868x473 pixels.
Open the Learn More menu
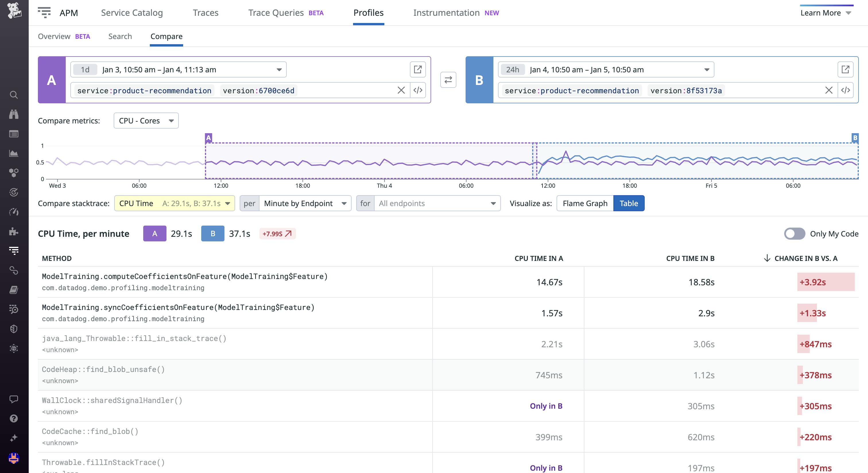pos(826,13)
